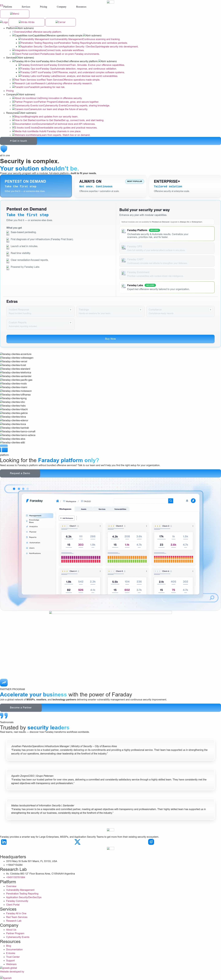
Task: Toggle the Faraday Platform module card
Action: tap(167, 234)
